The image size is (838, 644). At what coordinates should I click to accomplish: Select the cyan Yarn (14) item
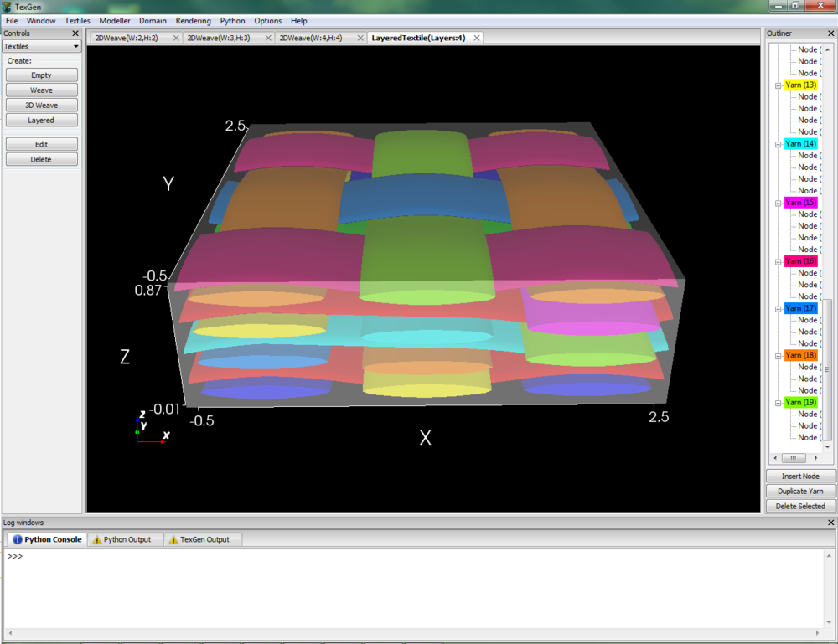click(800, 144)
